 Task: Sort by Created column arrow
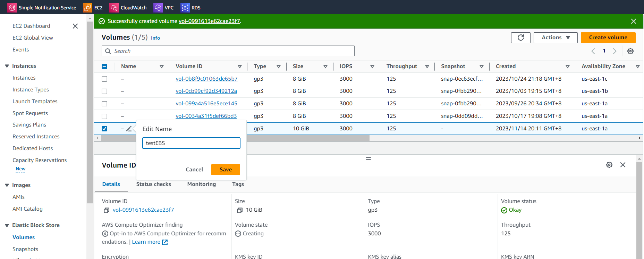click(568, 66)
